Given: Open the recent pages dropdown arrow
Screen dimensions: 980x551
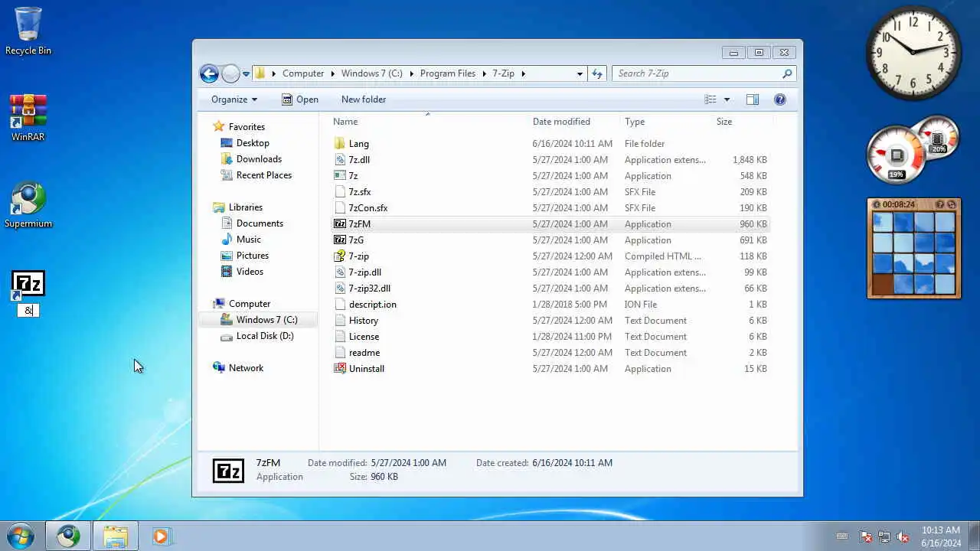Looking at the screenshot, I should (x=246, y=74).
